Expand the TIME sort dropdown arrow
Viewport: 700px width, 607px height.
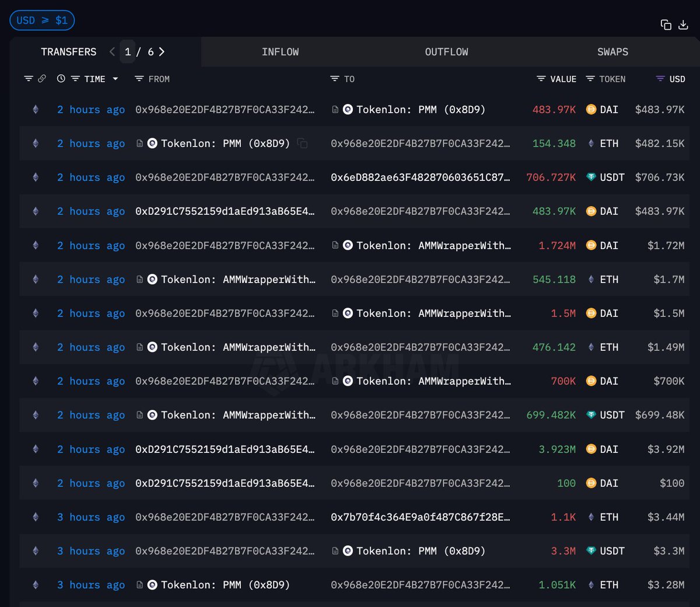point(116,79)
